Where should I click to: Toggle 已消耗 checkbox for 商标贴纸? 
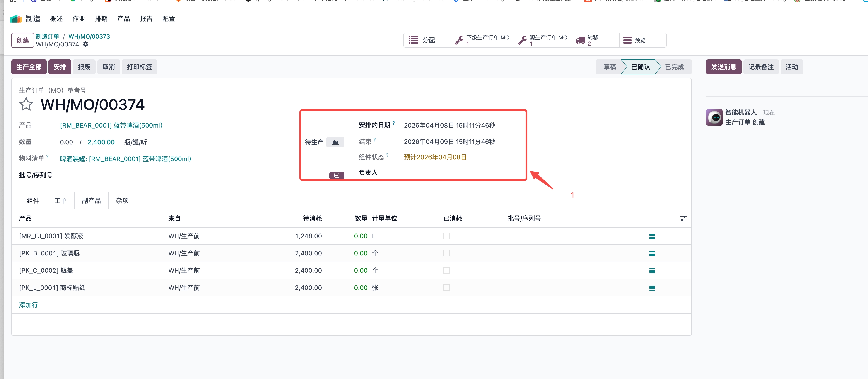click(446, 288)
